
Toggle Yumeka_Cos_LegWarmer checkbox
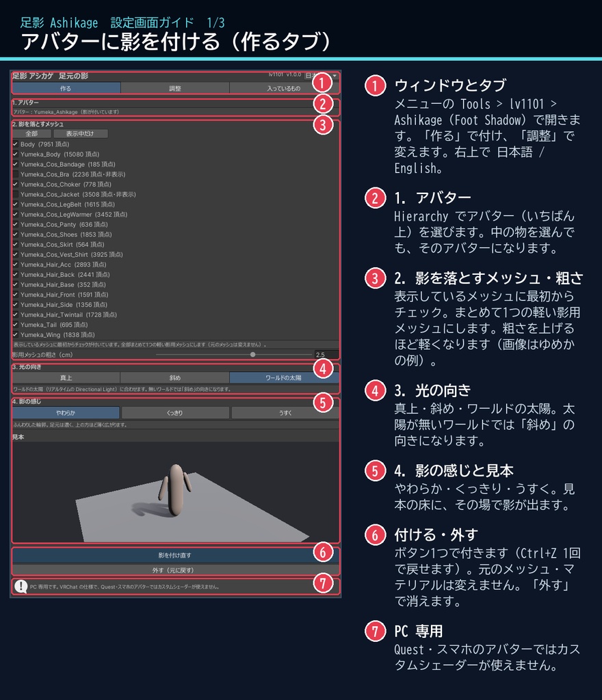coord(15,214)
